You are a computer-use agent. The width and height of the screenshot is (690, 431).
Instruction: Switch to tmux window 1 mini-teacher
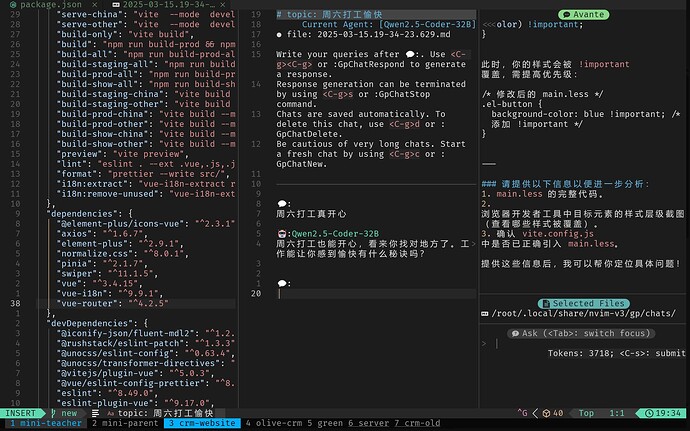coord(45,423)
